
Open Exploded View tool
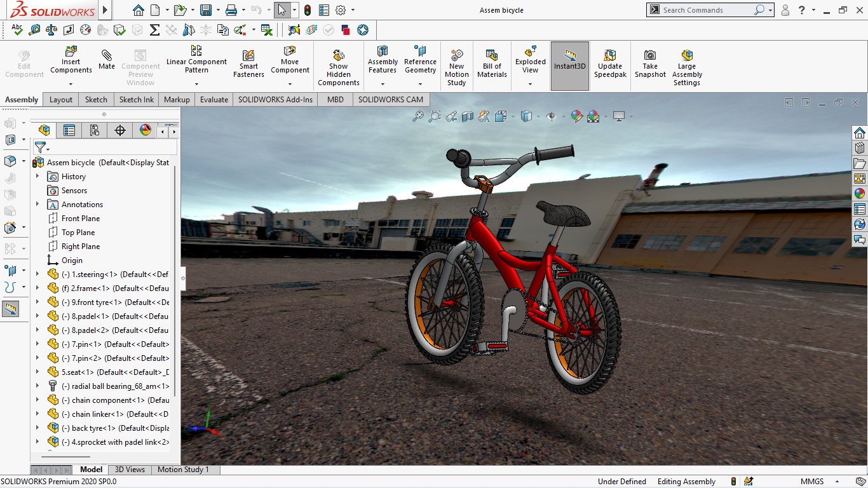tap(531, 59)
